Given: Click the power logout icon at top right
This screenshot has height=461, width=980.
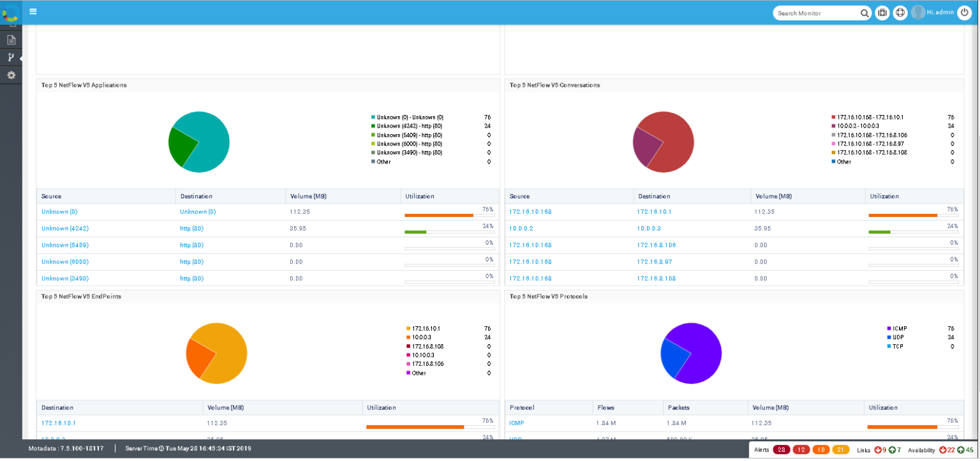Looking at the screenshot, I should click(964, 12).
